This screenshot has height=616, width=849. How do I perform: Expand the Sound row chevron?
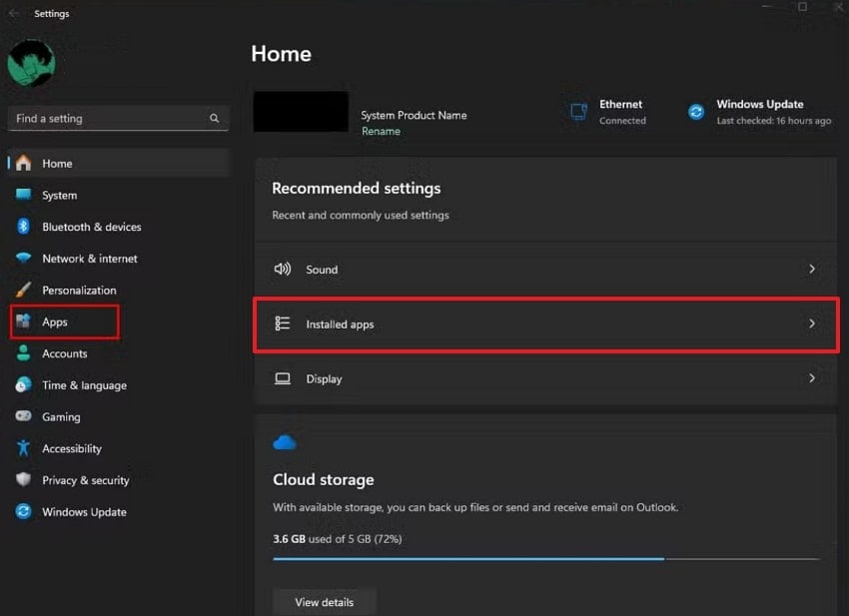point(812,269)
